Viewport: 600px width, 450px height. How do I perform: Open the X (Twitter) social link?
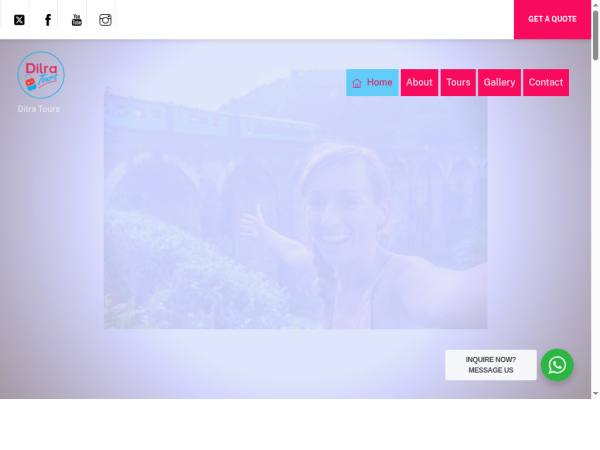pyautogui.click(x=19, y=19)
